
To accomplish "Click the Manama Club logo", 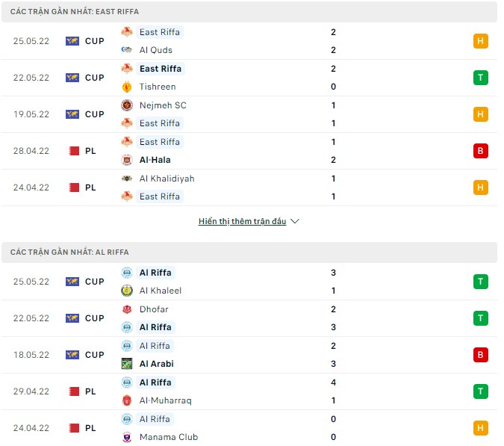I will point(127,437).
